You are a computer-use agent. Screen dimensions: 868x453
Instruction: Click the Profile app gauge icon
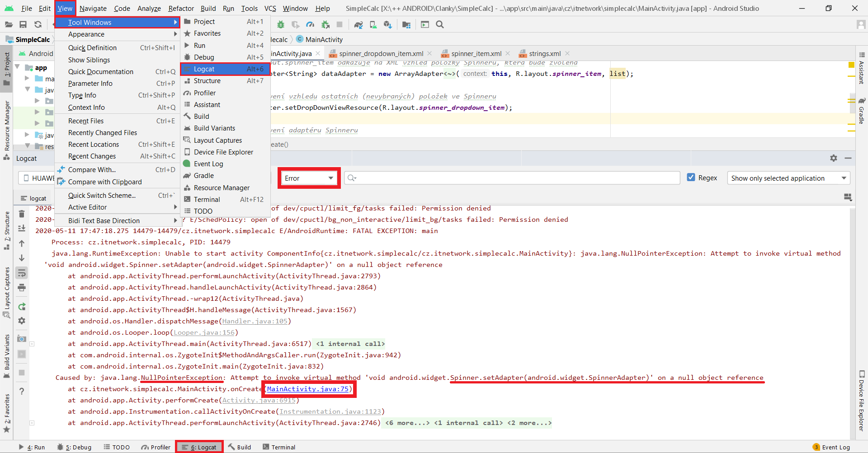310,25
